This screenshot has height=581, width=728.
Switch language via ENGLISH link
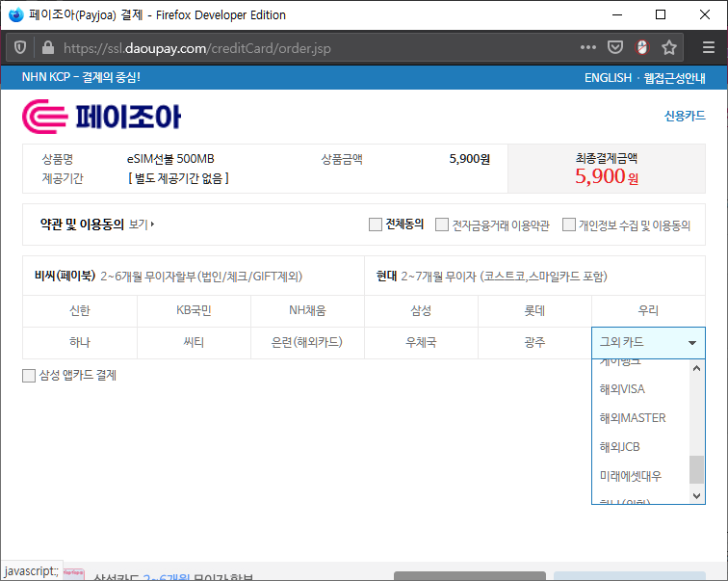click(x=608, y=77)
